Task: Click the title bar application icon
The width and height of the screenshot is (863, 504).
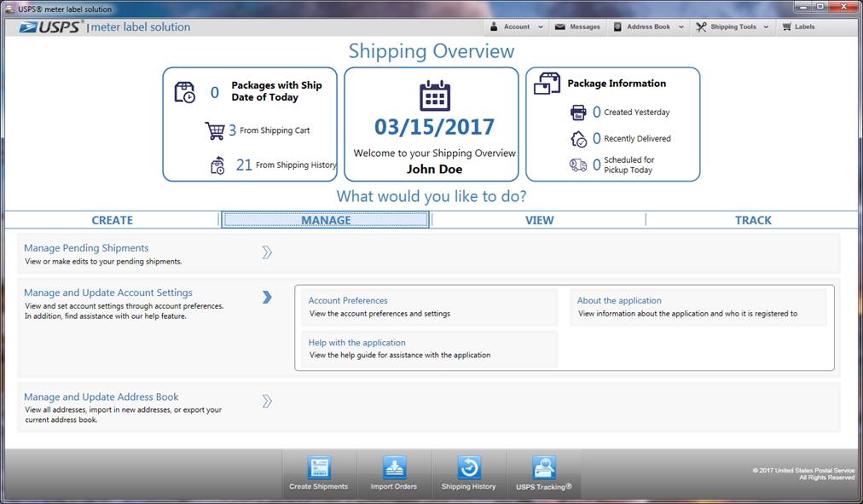Action: click(x=9, y=9)
